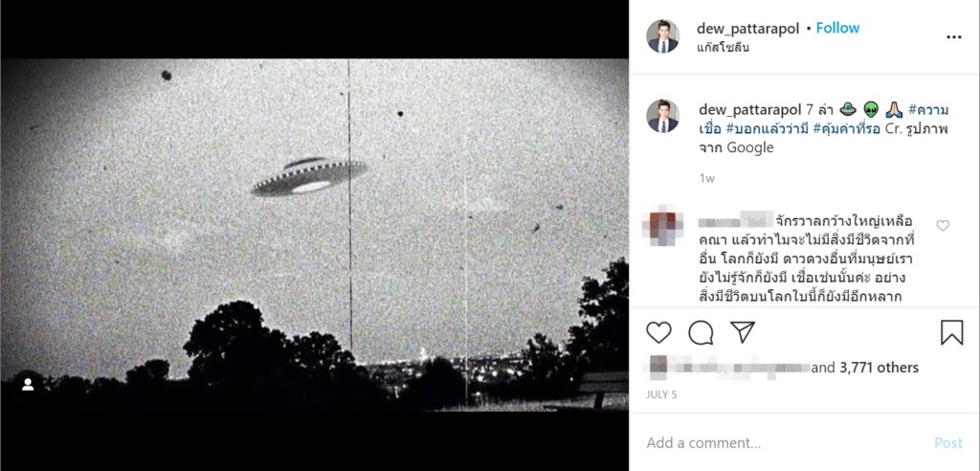Like the post with heart icon

click(658, 333)
